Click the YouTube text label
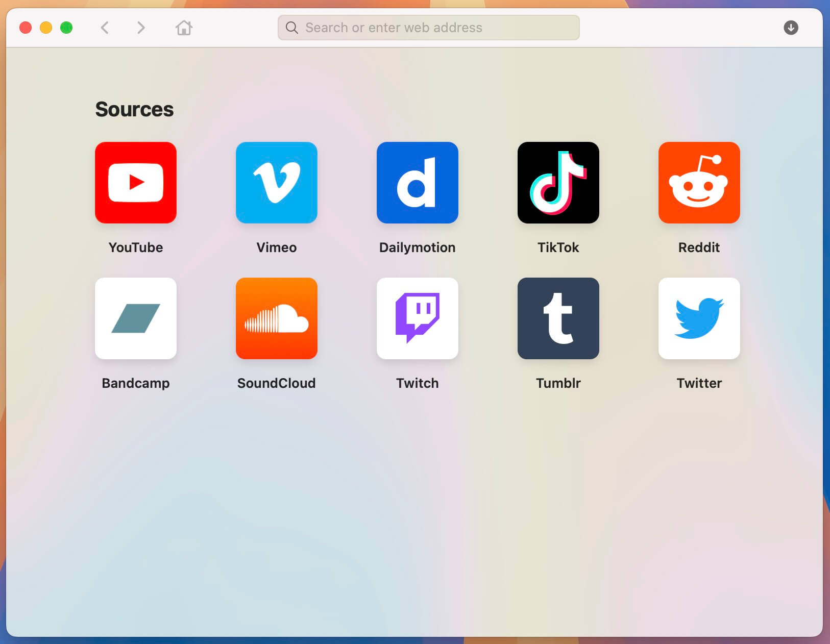This screenshot has height=644, width=830. coord(136,247)
